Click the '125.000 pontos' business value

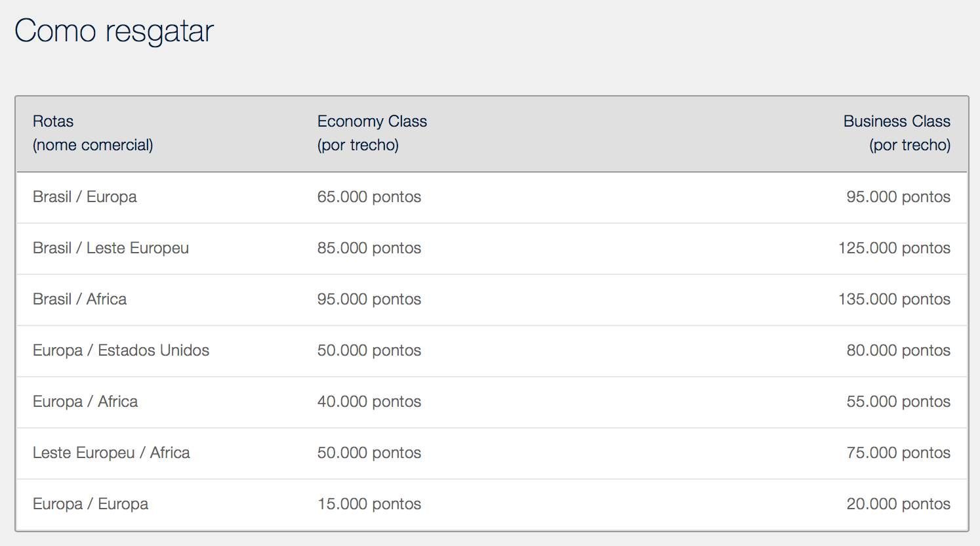(x=894, y=248)
